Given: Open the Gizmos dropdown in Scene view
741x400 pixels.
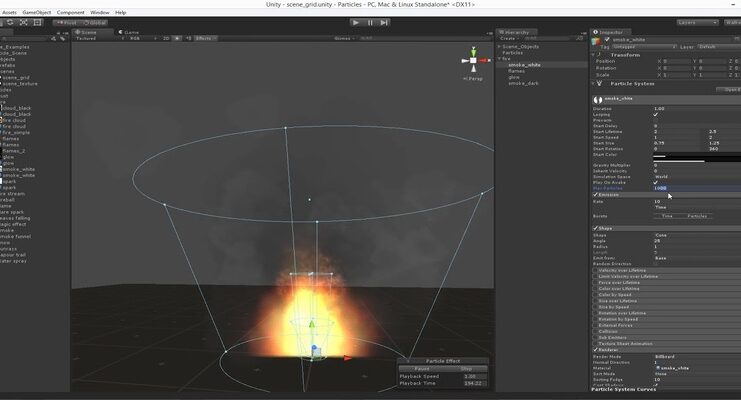Looking at the screenshot, I should coord(344,38).
